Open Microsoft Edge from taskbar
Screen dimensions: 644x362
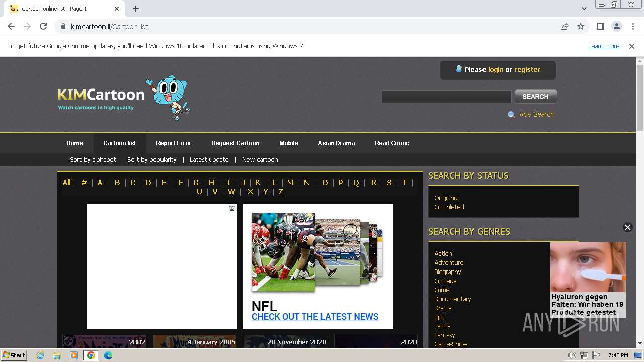point(108,355)
